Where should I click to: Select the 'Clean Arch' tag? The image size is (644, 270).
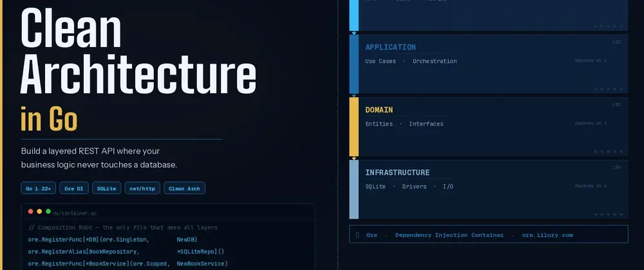point(184,188)
